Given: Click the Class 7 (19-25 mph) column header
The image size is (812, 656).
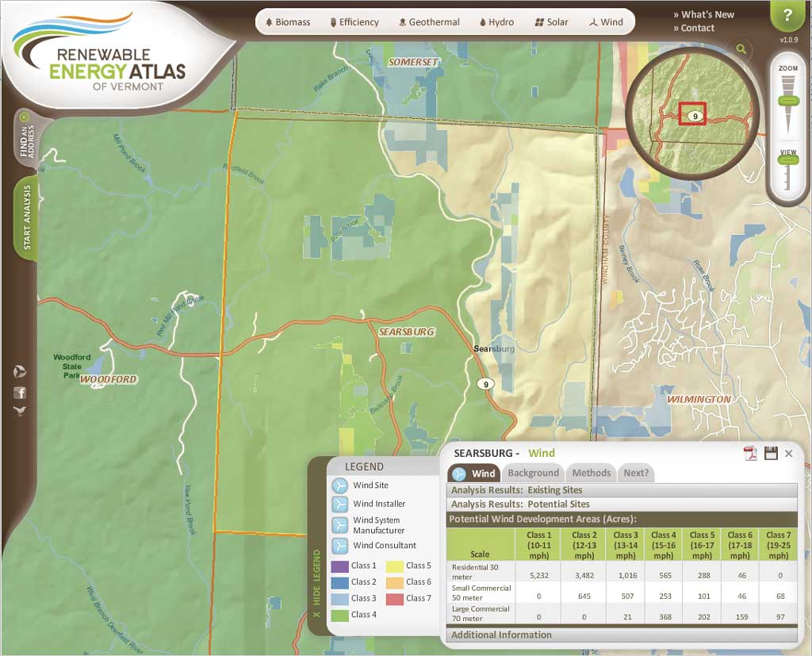Looking at the screenshot, I should [x=779, y=545].
